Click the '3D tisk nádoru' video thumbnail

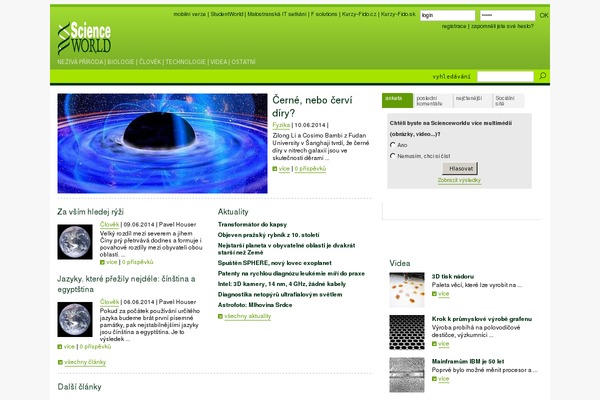(x=407, y=290)
